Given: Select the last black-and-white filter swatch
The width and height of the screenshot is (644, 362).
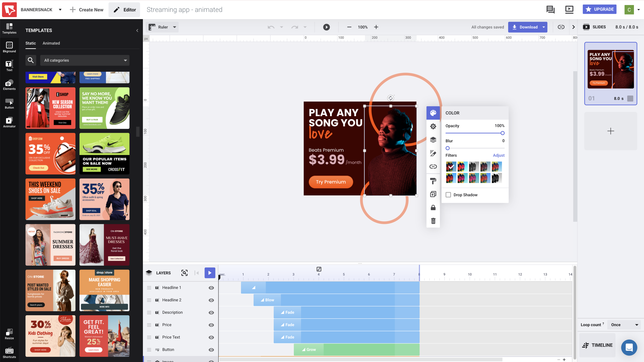Looking at the screenshot, I should (x=497, y=178).
